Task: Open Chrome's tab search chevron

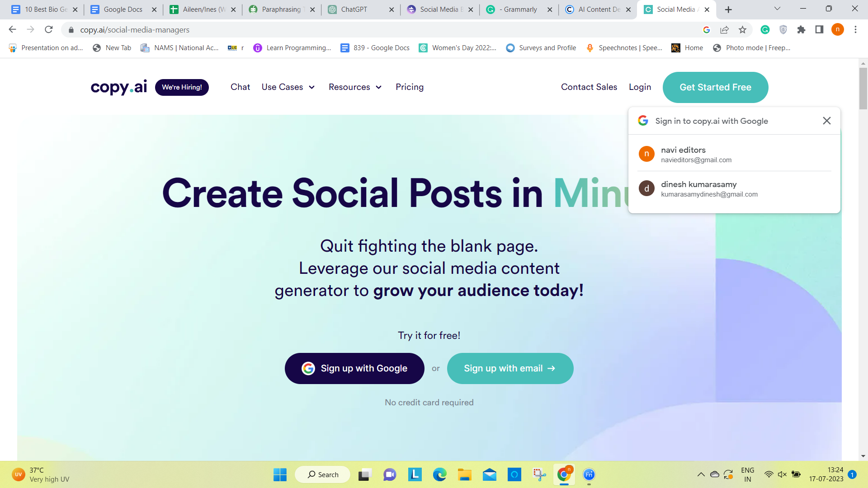Action: coord(776,9)
